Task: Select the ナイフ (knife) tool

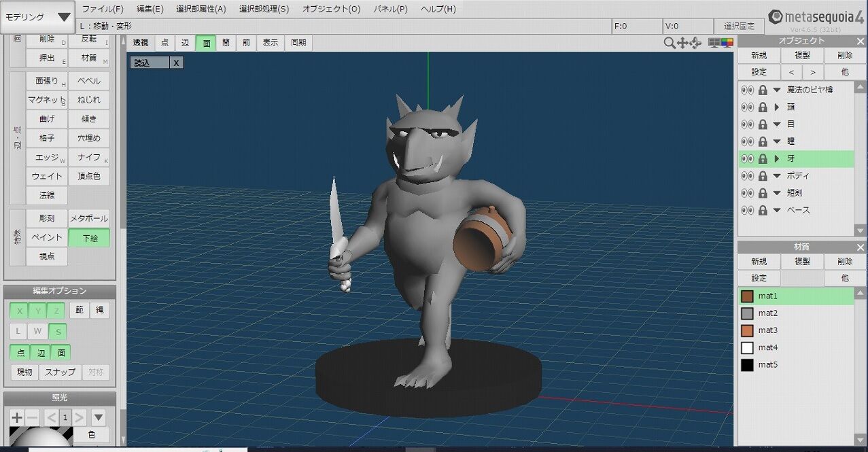Action: tap(89, 157)
